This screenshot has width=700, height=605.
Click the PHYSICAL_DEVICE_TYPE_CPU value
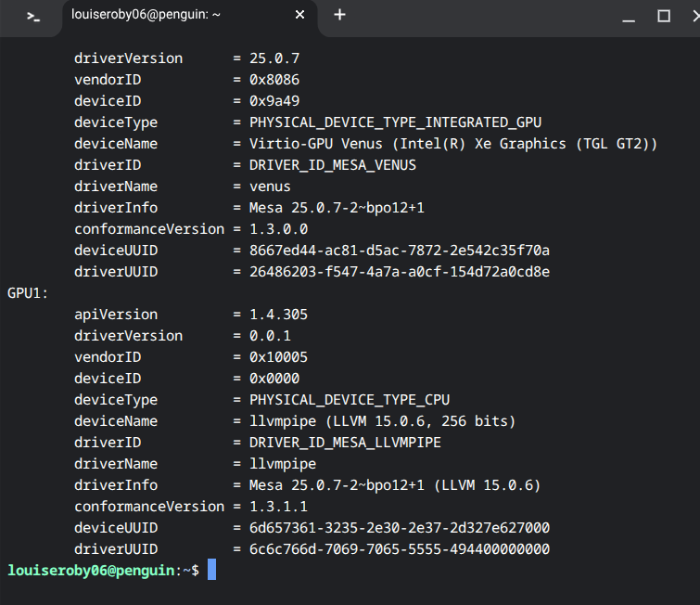click(x=349, y=400)
